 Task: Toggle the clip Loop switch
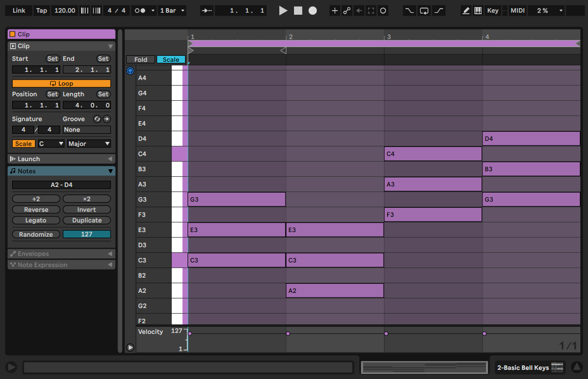pos(61,84)
